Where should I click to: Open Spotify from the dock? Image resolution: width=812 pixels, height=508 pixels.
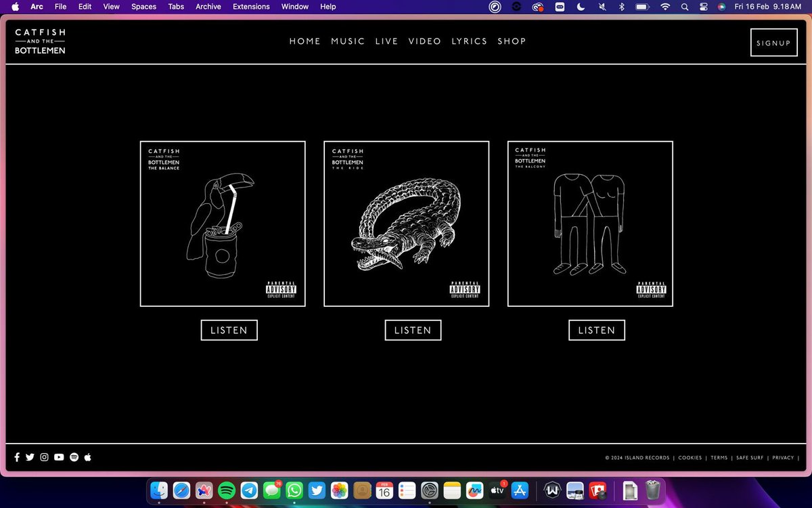(227, 490)
